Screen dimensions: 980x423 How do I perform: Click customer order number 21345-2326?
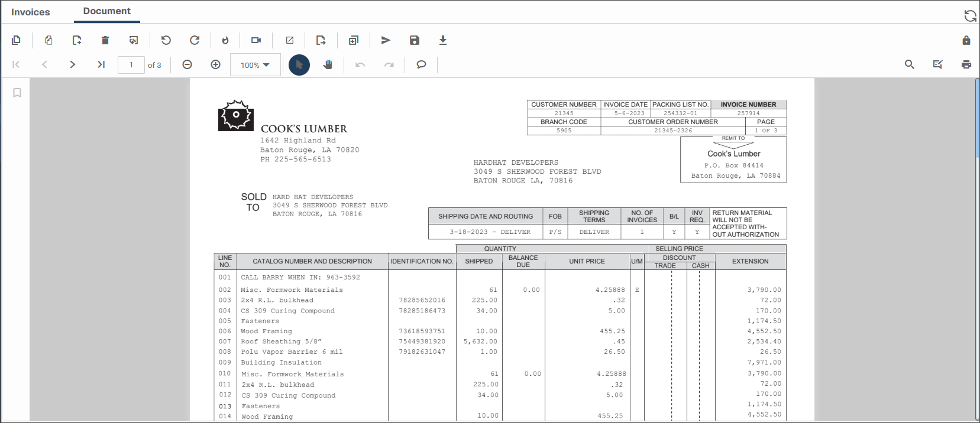tap(673, 131)
